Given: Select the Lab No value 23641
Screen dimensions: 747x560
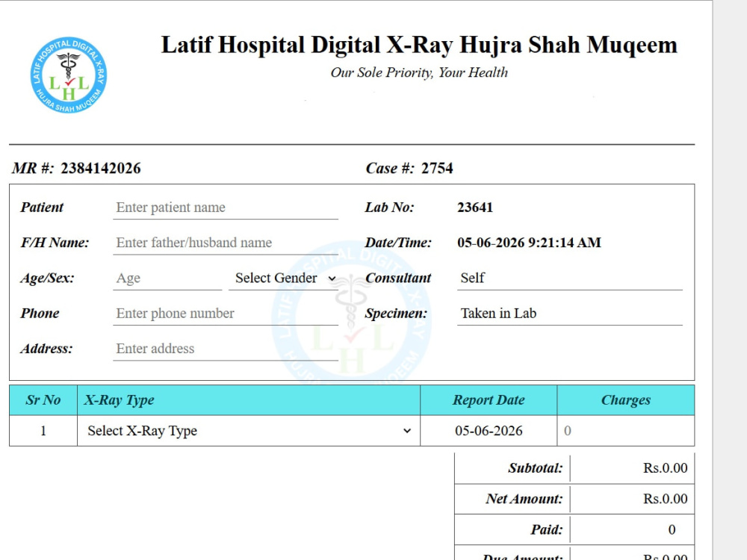Looking at the screenshot, I should point(475,208).
